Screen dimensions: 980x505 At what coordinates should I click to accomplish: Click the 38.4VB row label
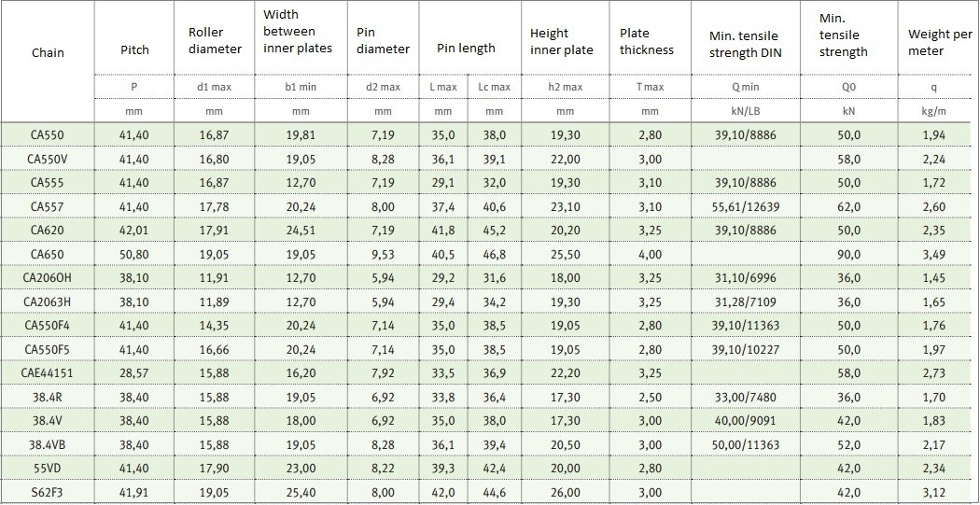pos(48,444)
